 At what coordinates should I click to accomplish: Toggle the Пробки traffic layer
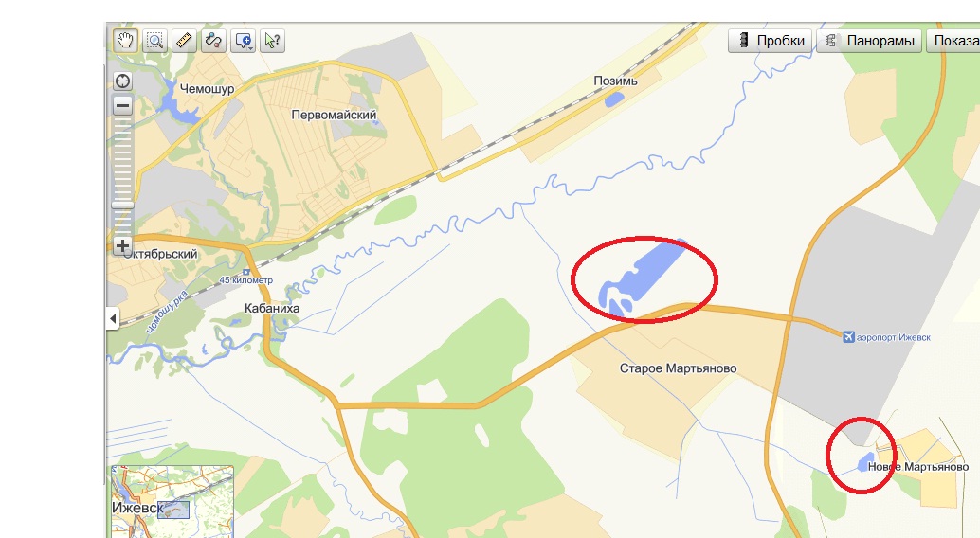770,41
